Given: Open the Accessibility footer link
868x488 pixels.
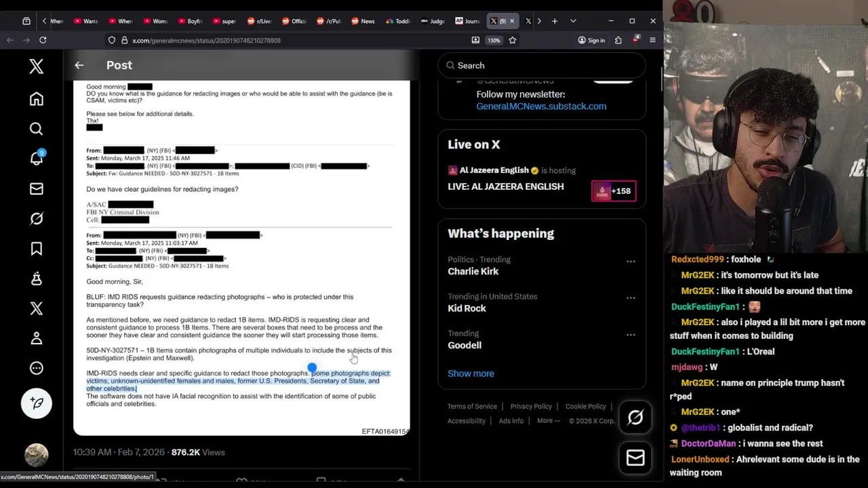Looking at the screenshot, I should tap(467, 421).
